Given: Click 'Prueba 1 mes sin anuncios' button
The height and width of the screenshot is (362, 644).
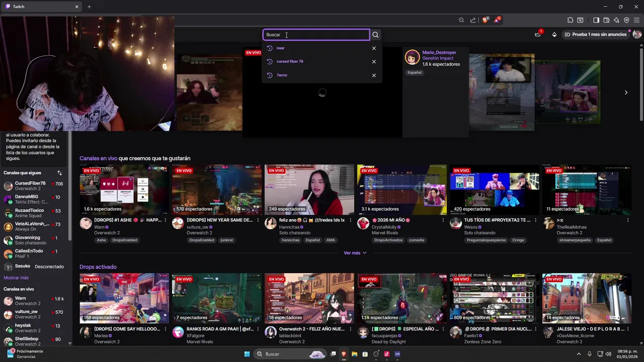Looking at the screenshot, I should point(596,34).
